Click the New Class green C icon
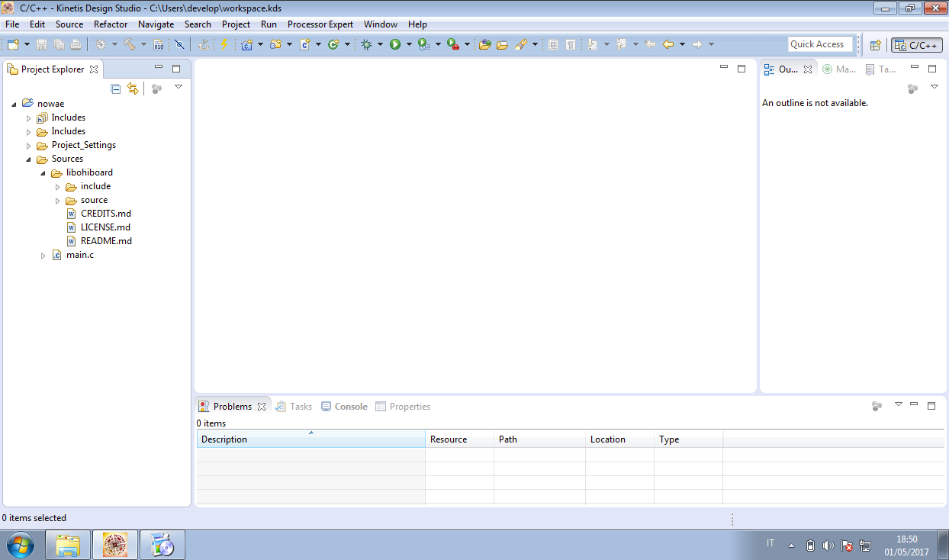The height and width of the screenshot is (560, 949). (x=333, y=44)
